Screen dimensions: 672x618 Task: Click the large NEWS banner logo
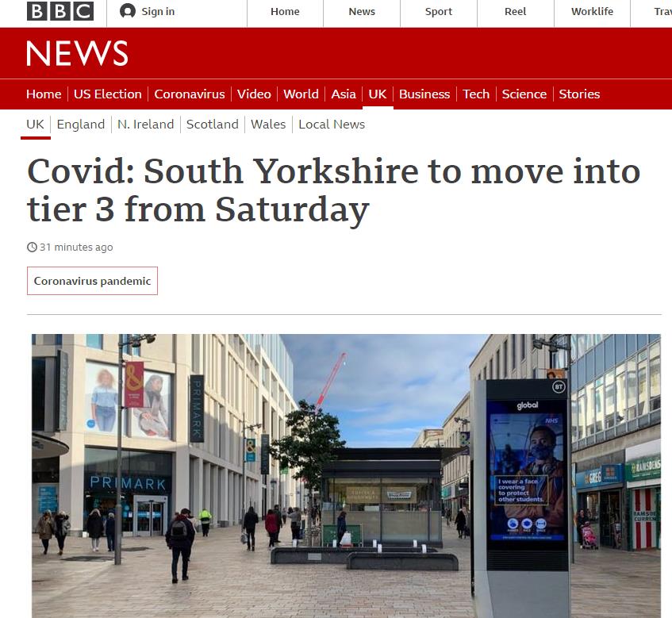[77, 54]
